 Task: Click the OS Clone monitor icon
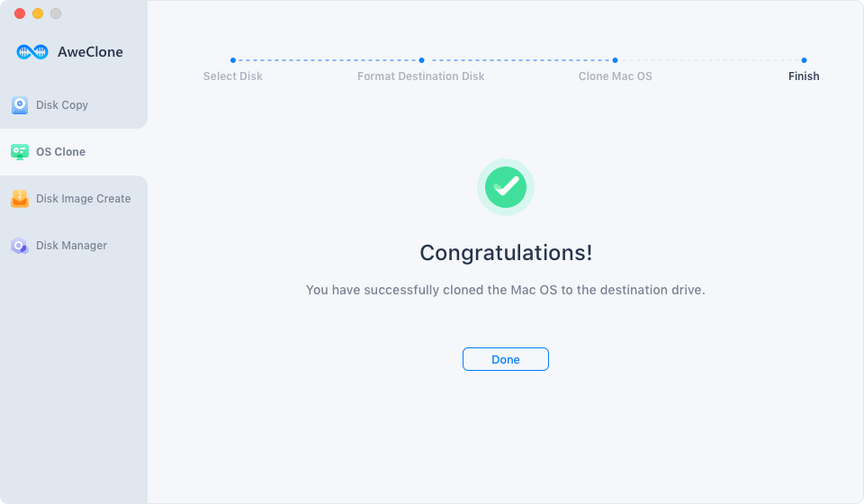pyautogui.click(x=20, y=152)
